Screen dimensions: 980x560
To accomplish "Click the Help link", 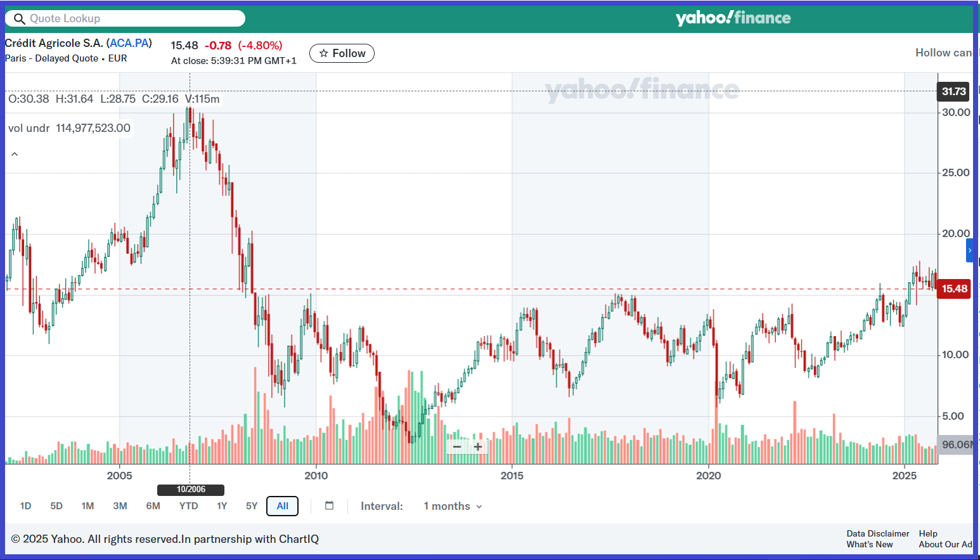I will [x=928, y=533].
